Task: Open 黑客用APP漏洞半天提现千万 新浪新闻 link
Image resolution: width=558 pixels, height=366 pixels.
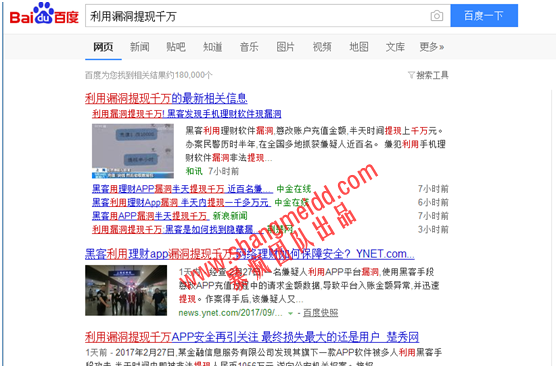Action: point(151,216)
